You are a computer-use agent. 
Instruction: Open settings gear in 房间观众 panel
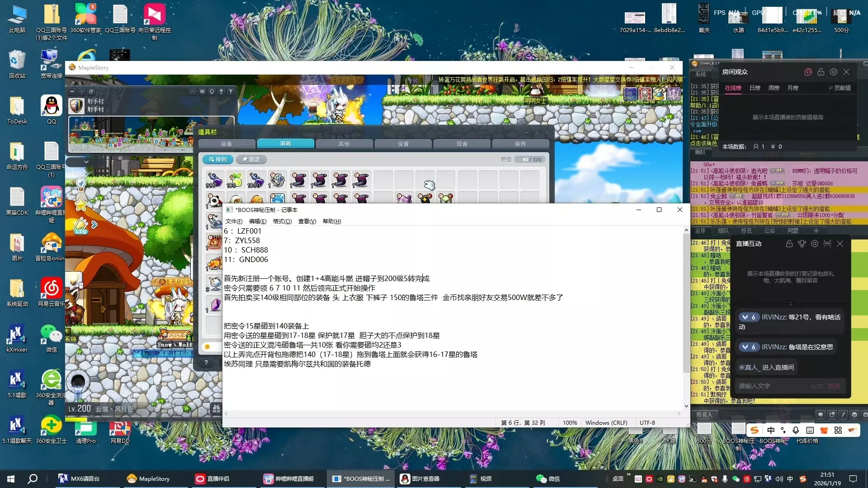coord(834,72)
